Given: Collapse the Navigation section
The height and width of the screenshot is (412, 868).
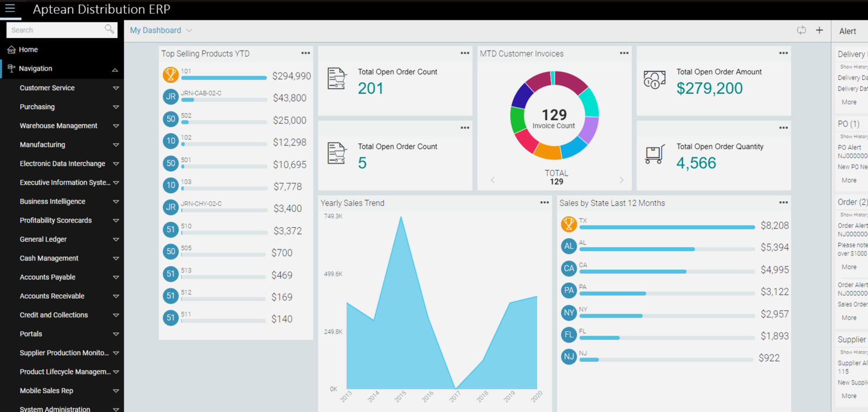Looking at the screenshot, I should tap(115, 69).
